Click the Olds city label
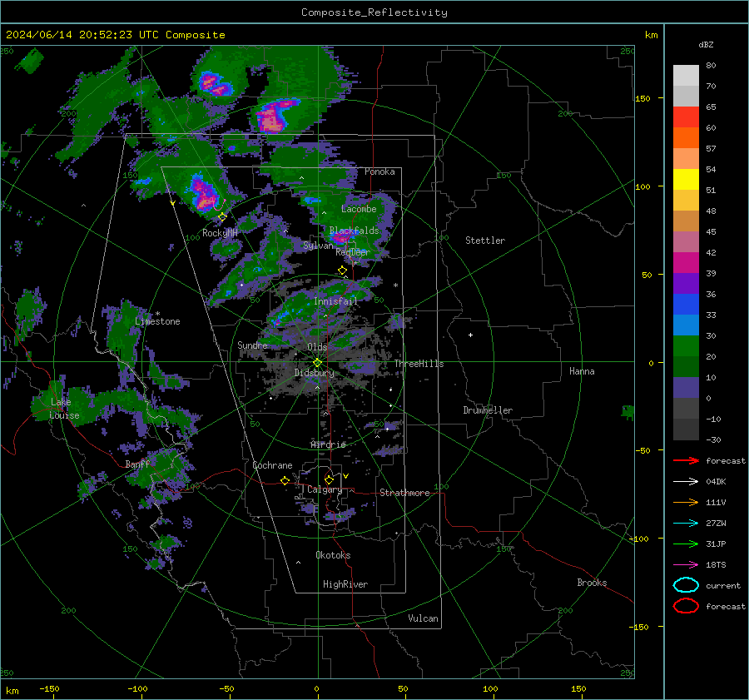Screen dimensions: 749x700 [x=317, y=347]
